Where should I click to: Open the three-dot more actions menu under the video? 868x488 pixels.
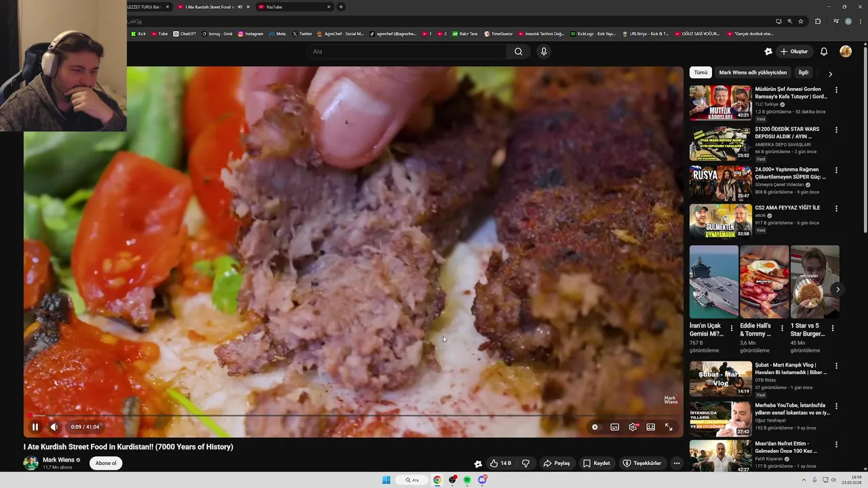[676, 464]
